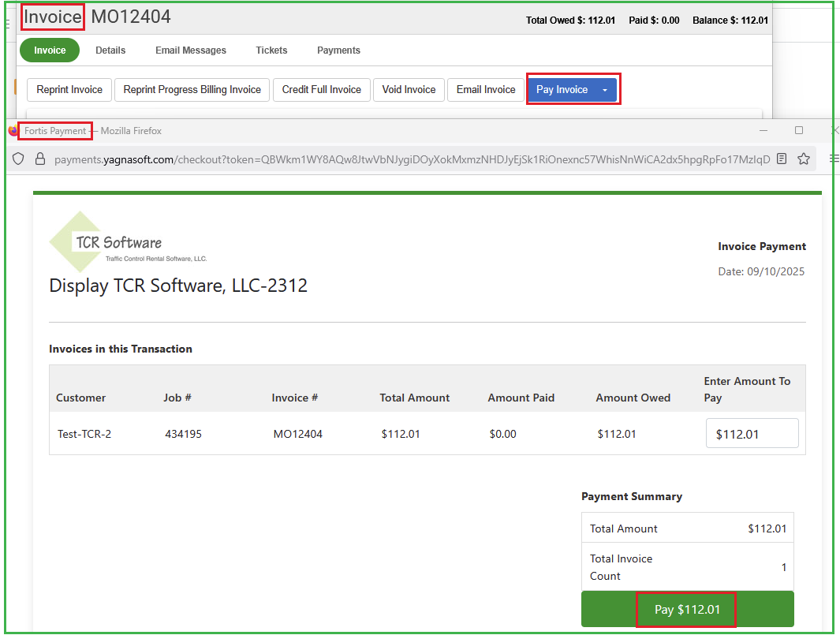Image resolution: width=840 pixels, height=635 pixels.
Task: Toggle Reader View in the address bar
Action: (781, 159)
